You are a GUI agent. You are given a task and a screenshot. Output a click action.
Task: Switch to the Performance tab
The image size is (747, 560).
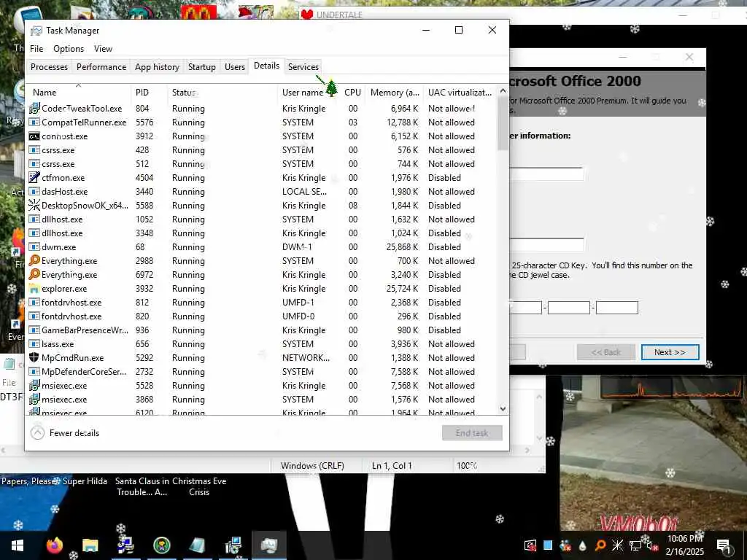click(x=101, y=66)
